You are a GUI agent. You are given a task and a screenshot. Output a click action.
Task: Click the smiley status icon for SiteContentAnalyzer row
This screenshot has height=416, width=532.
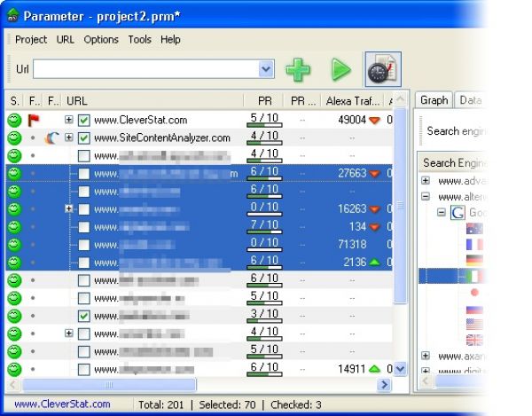pyautogui.click(x=14, y=138)
